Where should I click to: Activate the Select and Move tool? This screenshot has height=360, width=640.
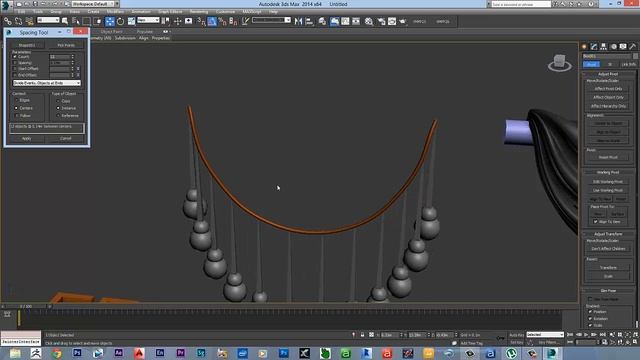(x=110, y=21)
